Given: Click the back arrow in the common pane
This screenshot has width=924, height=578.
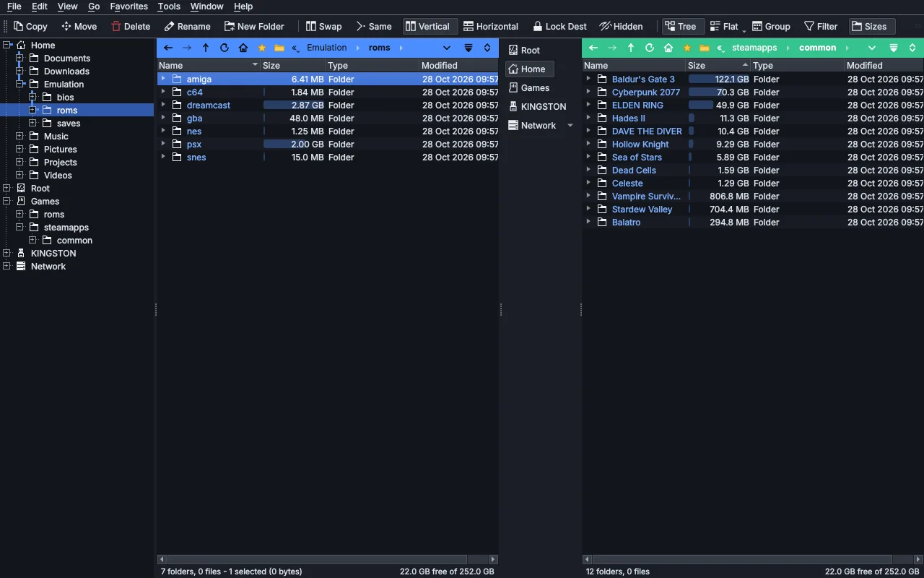Looking at the screenshot, I should coord(593,48).
